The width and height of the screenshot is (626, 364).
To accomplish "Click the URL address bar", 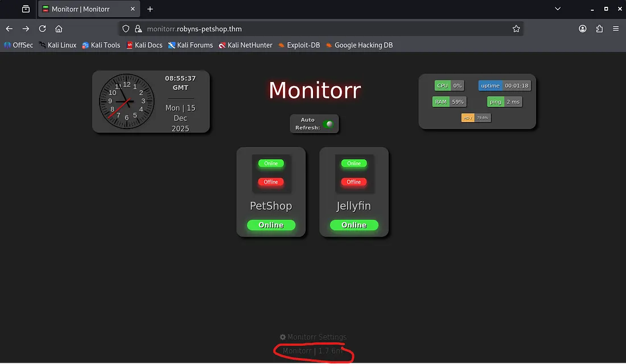I will click(319, 28).
